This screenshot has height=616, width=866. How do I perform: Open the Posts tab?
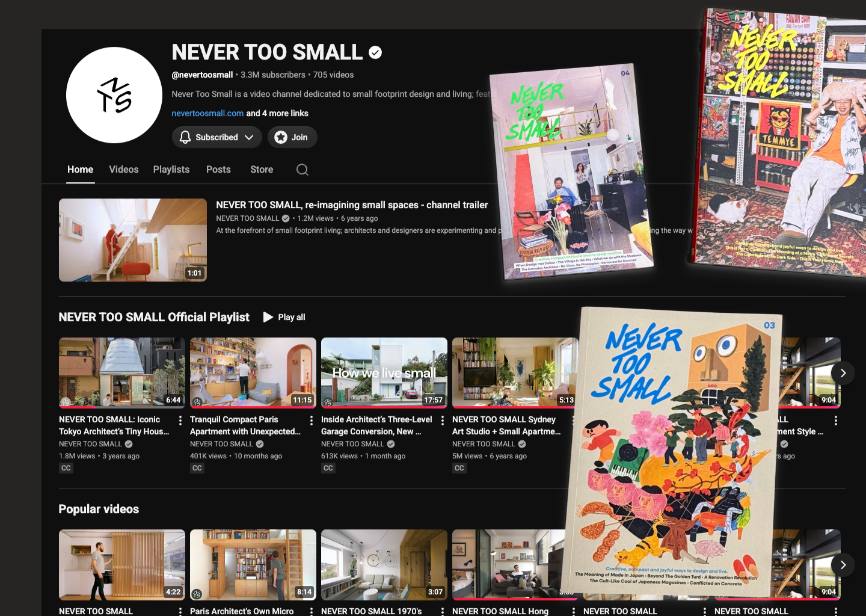218,170
